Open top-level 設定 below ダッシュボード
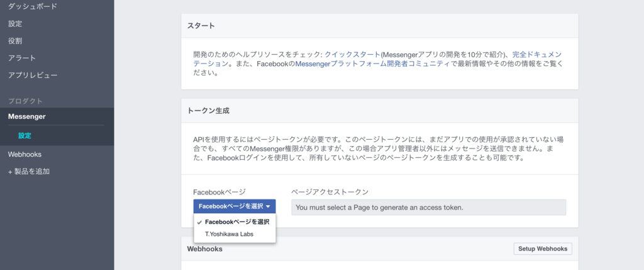This screenshot has height=270, width=644. point(15,24)
